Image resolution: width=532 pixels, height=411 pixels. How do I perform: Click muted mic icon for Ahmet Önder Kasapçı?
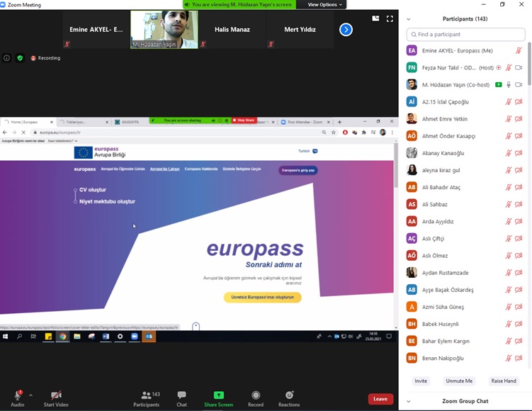[508, 136]
